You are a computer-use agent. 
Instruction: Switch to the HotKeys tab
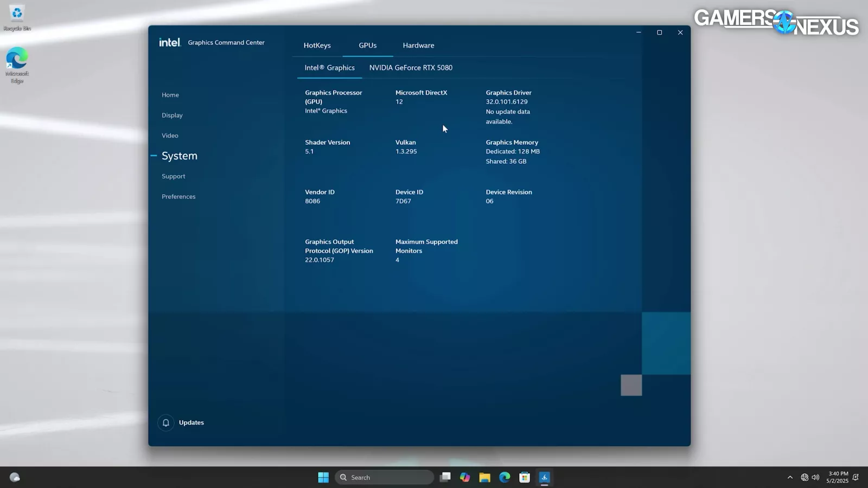coord(317,46)
